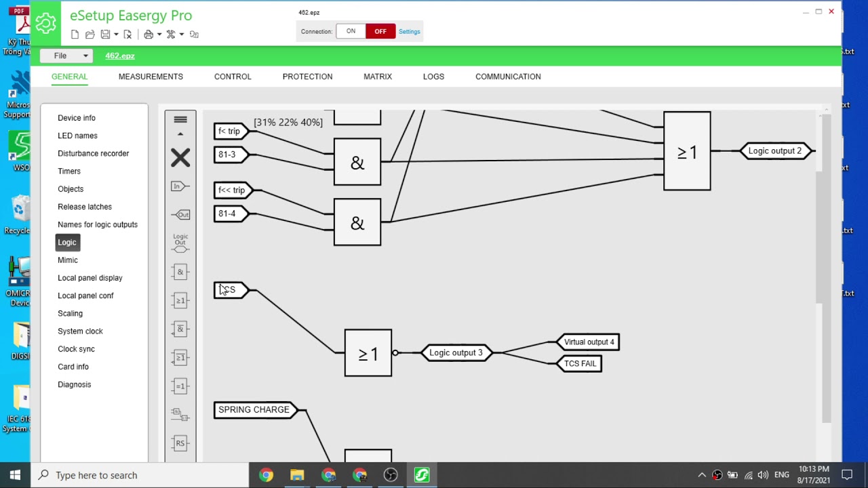The image size is (868, 488).
Task: Open the printer options arrow
Action: [159, 35]
